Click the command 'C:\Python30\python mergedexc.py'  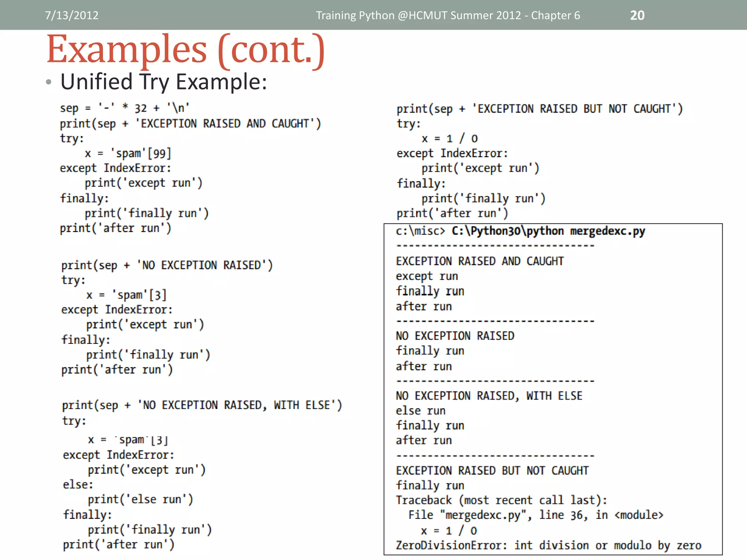tap(548, 231)
